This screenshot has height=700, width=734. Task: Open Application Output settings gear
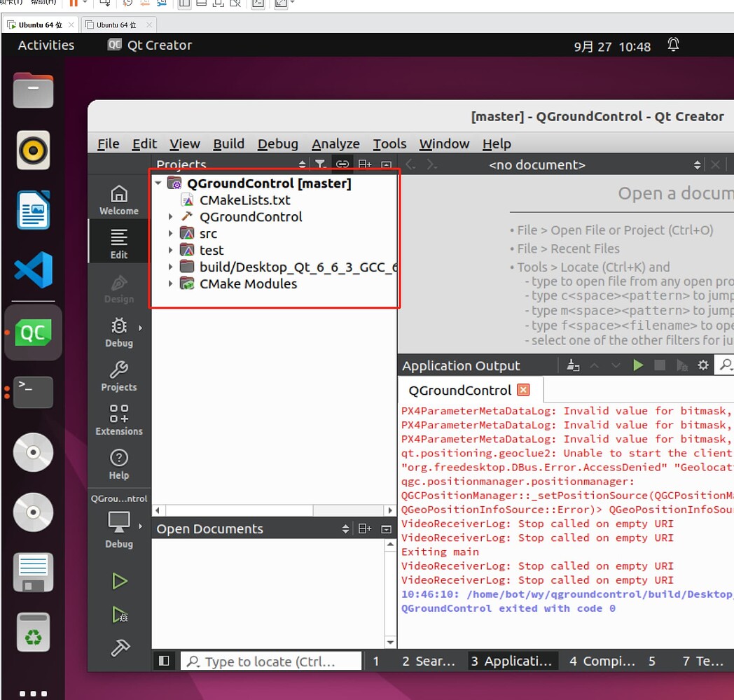(703, 365)
